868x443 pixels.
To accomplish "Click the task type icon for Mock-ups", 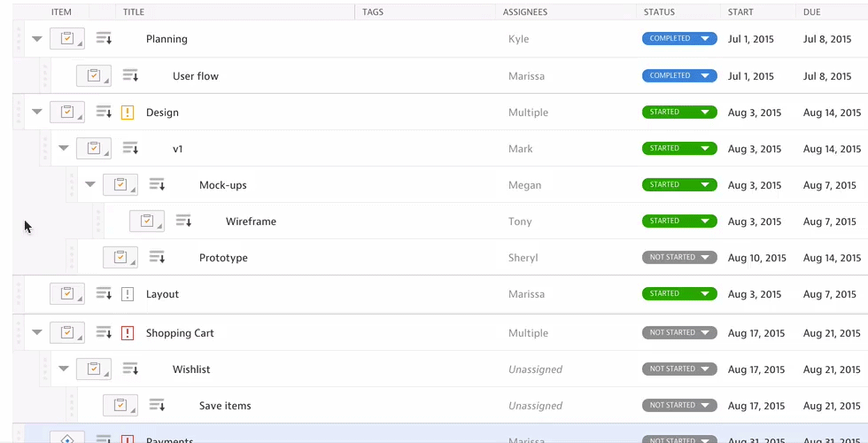I will coord(120,185).
